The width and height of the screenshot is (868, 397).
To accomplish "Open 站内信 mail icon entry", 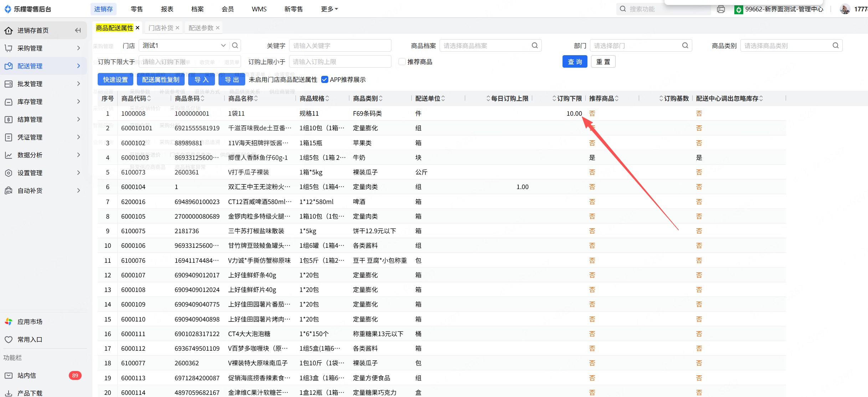I will coord(9,375).
